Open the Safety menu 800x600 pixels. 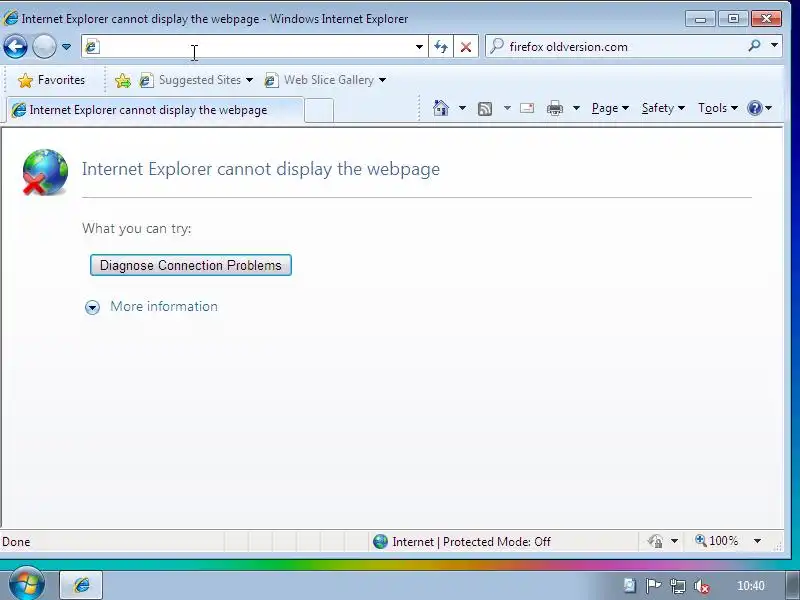663,108
